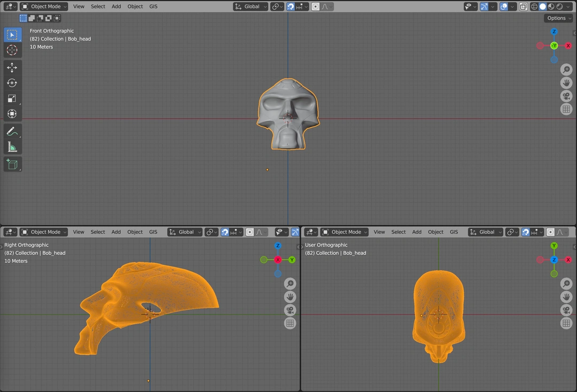Click the Transform tool icon
Screen dimensions: 577x392
12,114
